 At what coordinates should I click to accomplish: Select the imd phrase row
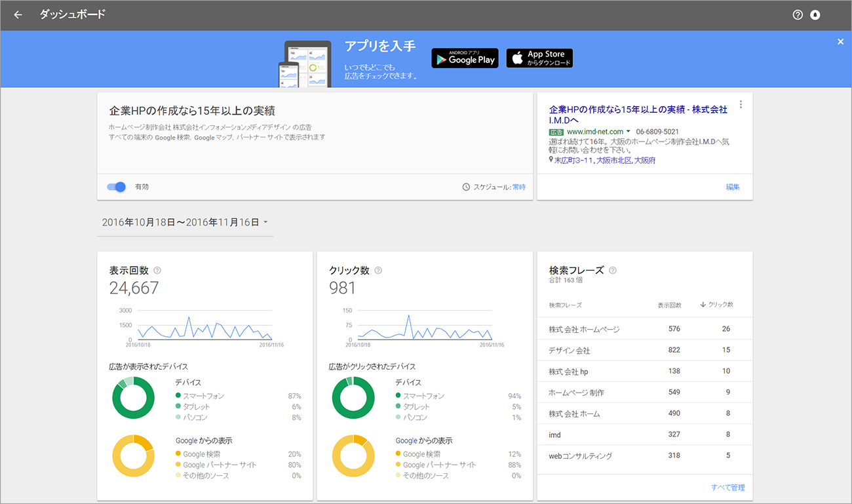[644, 435]
